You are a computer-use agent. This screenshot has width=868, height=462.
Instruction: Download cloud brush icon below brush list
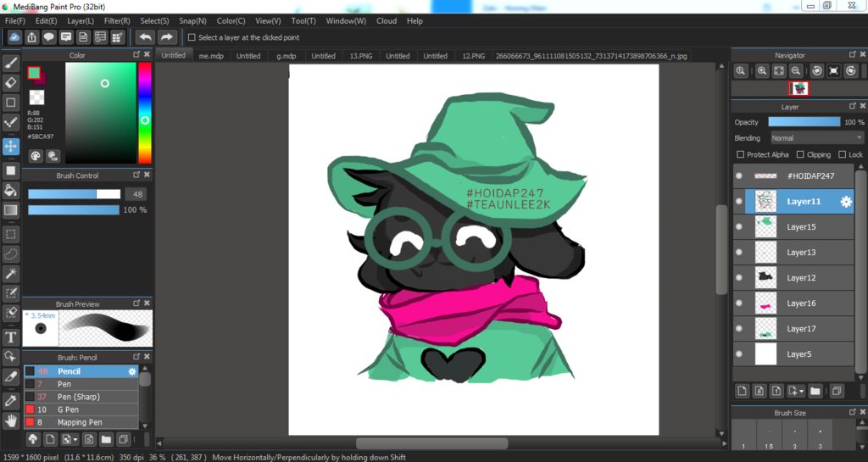coord(33,439)
